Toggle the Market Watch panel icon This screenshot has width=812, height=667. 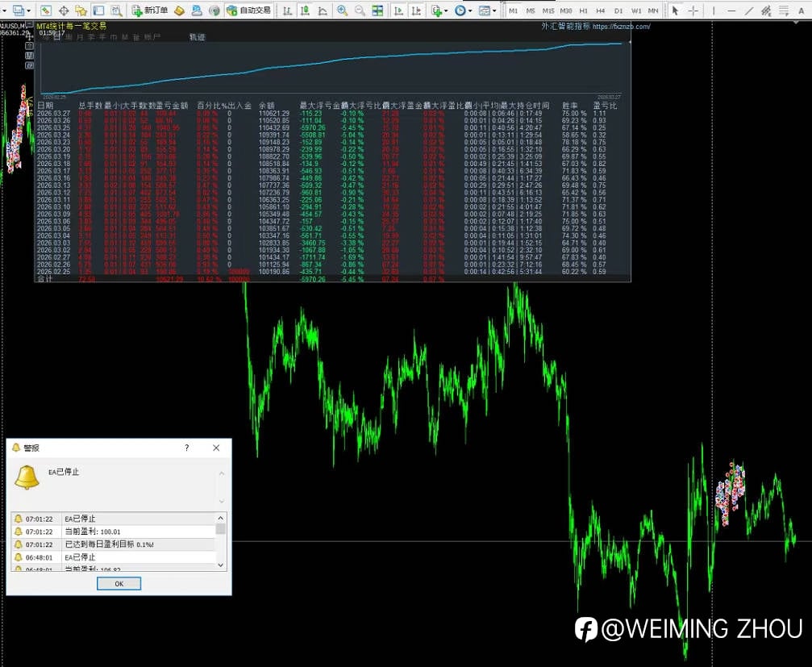coord(46,10)
